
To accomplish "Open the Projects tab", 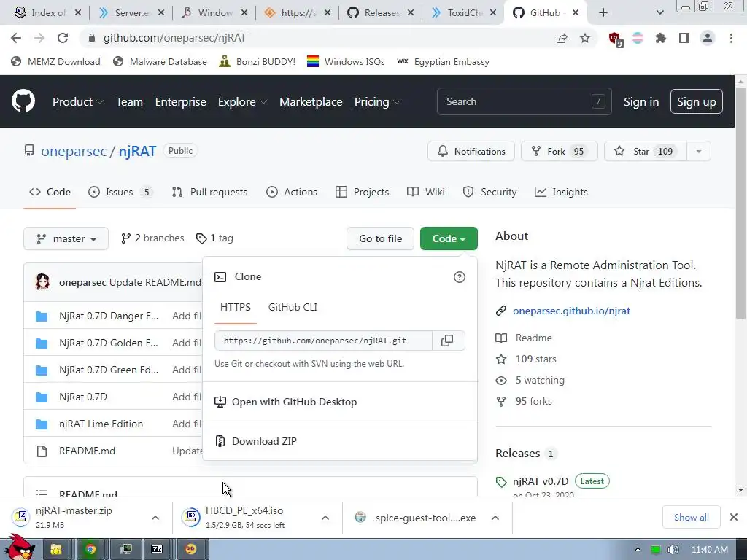I will [x=363, y=192].
